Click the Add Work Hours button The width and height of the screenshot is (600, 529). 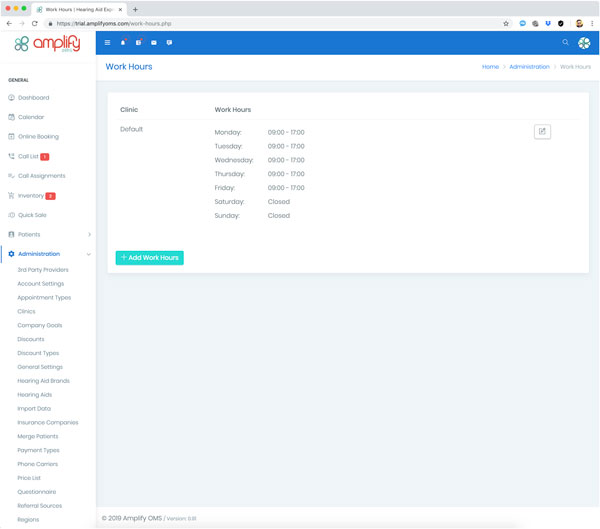click(150, 258)
